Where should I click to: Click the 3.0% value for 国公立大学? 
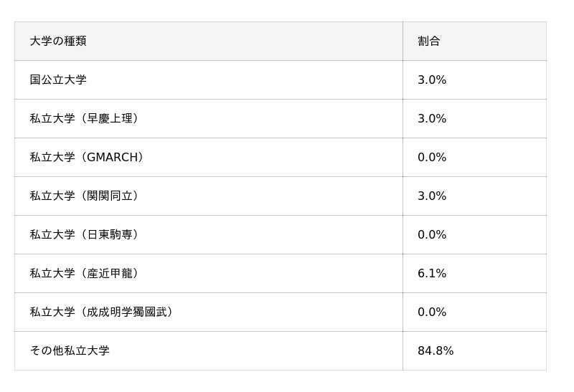432,80
